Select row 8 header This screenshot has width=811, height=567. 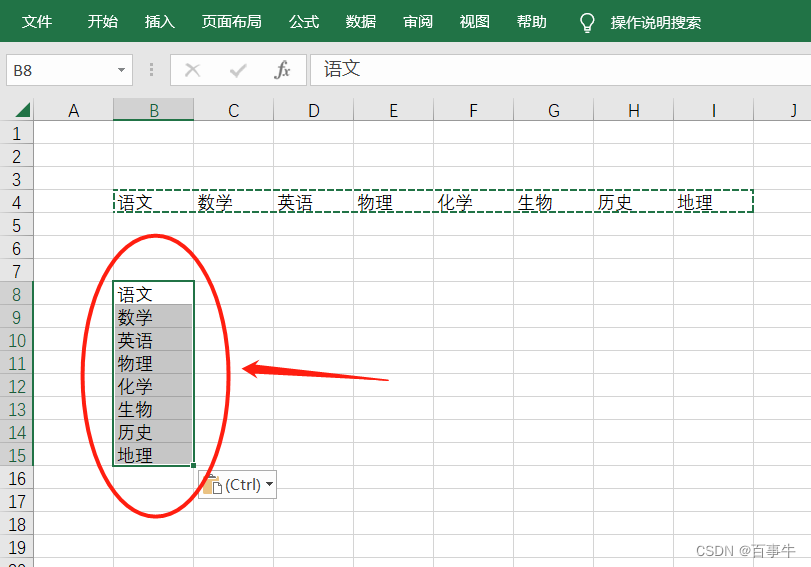(x=17, y=294)
